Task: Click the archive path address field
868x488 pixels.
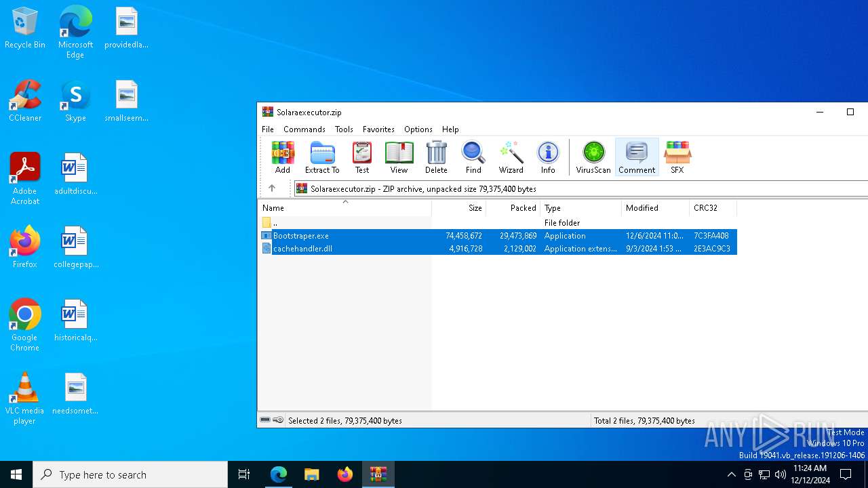Action: click(581, 188)
